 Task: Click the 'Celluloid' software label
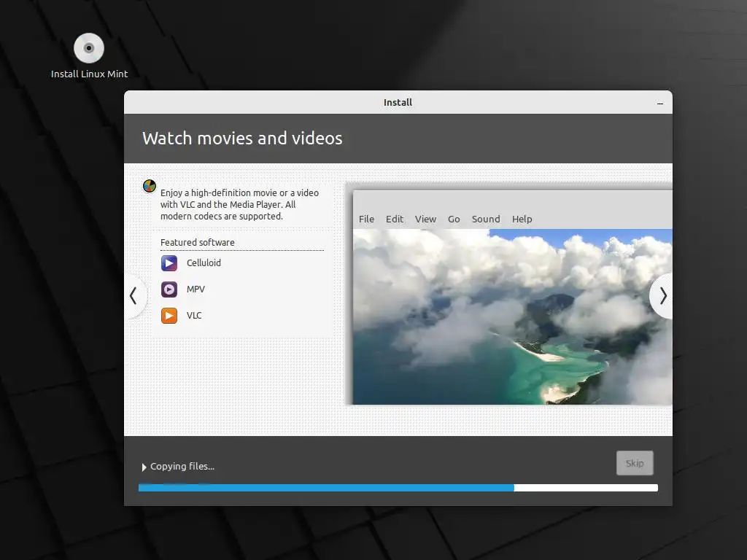pyautogui.click(x=204, y=262)
